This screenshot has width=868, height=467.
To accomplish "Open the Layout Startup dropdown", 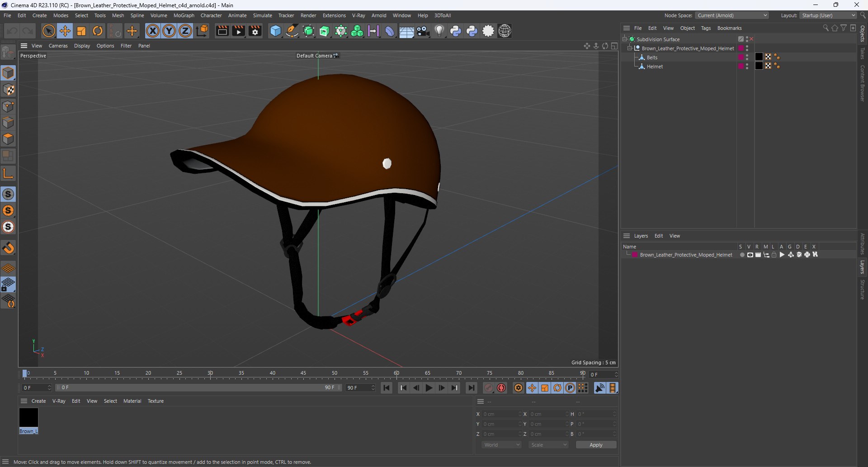I will tap(828, 15).
